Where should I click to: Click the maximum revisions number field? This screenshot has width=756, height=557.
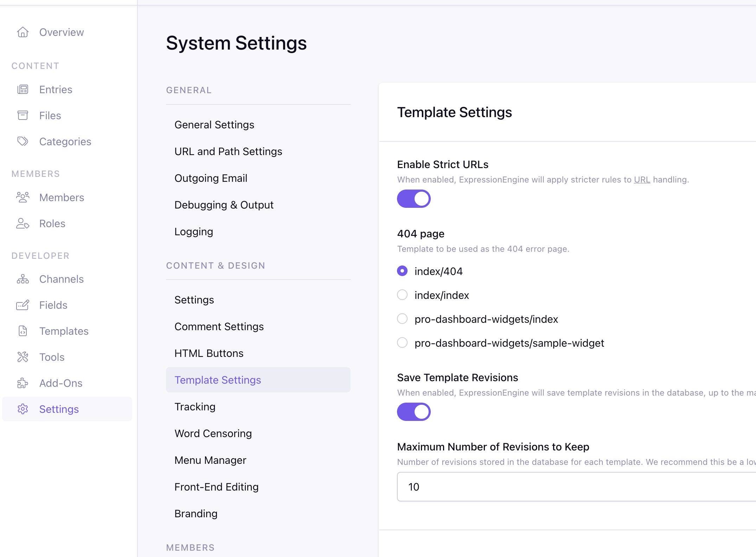coord(576,487)
